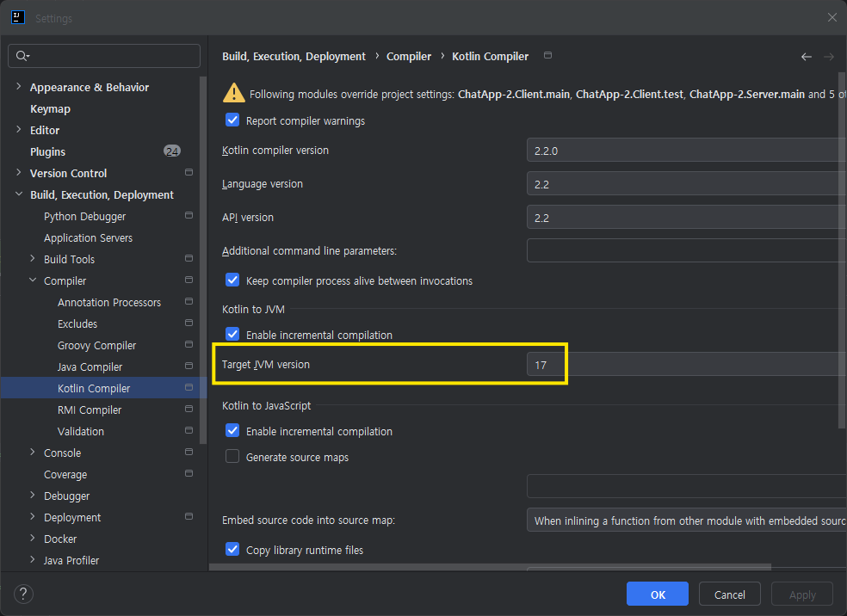847x616 pixels.
Task: Close the Settings dialog
Action: (832, 17)
